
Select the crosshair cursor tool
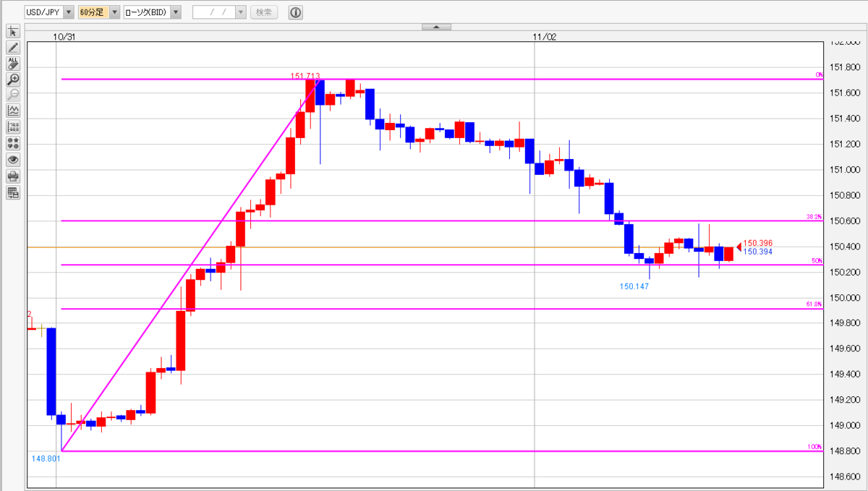pyautogui.click(x=13, y=31)
